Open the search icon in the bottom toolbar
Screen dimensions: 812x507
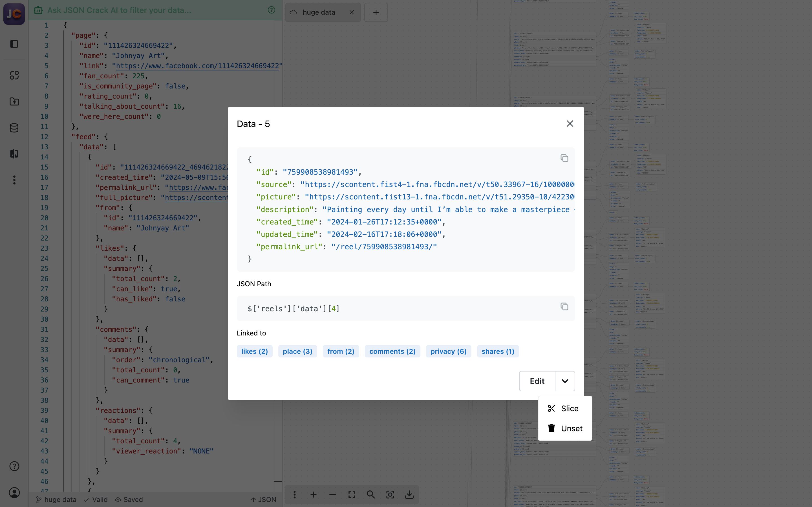pos(370,495)
